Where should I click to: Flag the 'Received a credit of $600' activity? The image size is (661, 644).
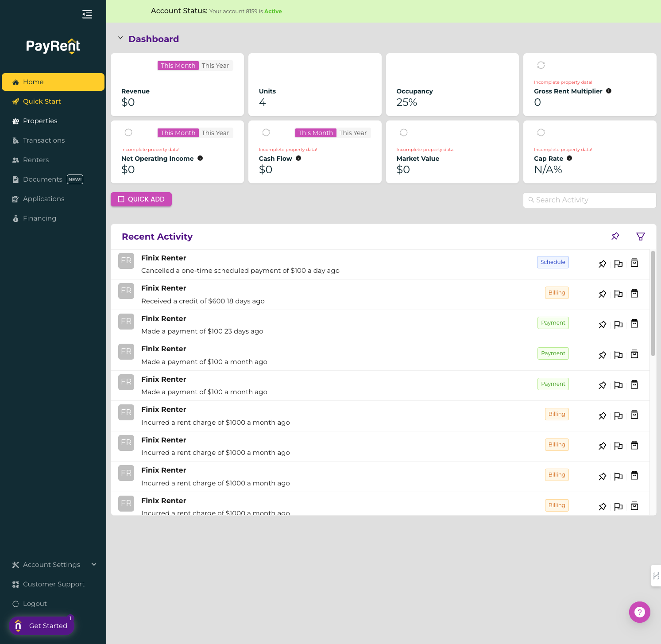point(618,294)
